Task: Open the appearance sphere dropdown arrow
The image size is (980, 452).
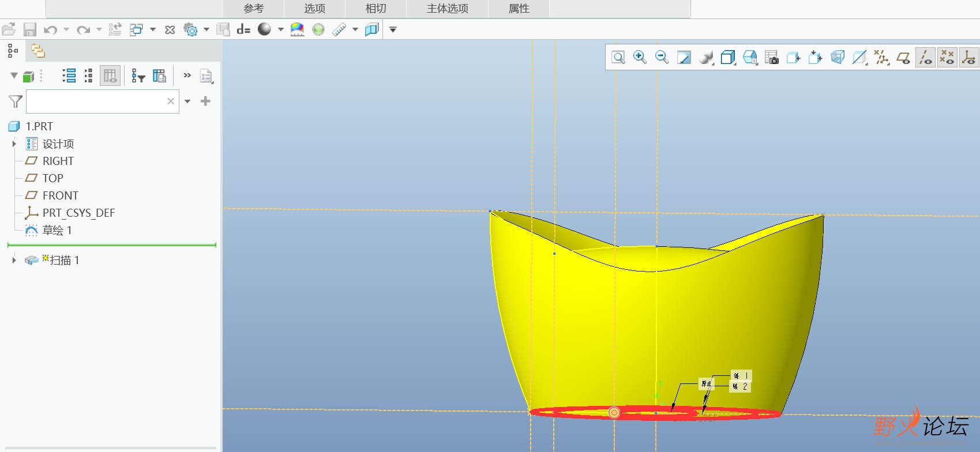Action: click(281, 29)
